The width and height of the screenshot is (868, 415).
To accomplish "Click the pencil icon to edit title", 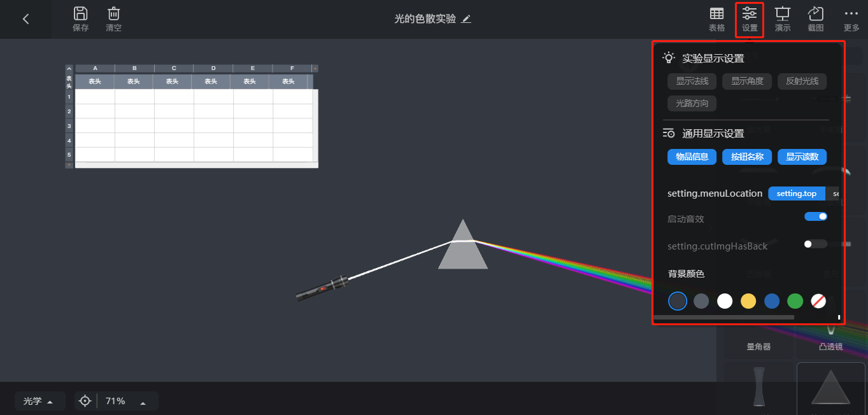I will click(466, 19).
